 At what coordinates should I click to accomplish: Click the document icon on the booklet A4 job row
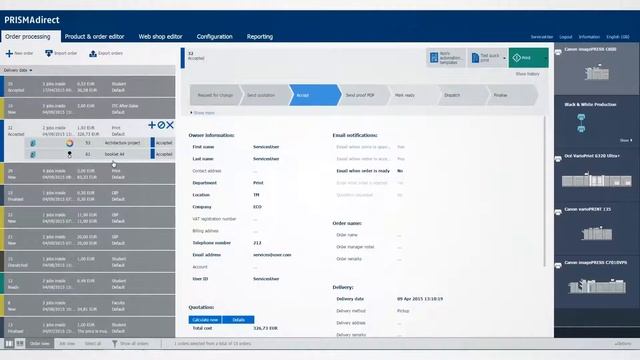(33, 154)
